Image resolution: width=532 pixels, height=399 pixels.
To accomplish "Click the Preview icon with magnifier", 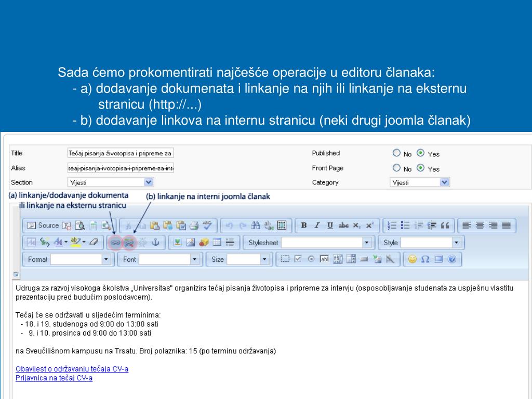I will point(80,225).
